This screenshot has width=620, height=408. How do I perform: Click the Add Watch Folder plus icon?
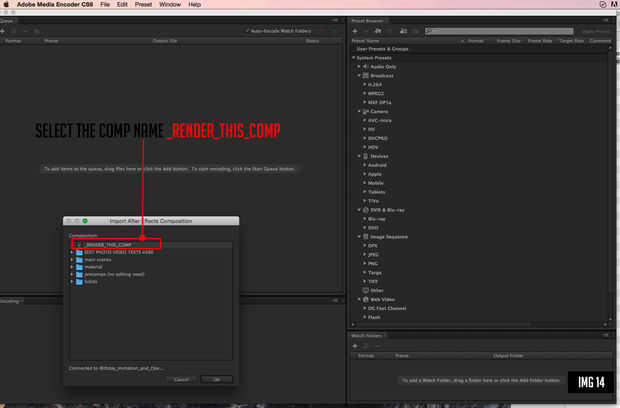pos(355,346)
